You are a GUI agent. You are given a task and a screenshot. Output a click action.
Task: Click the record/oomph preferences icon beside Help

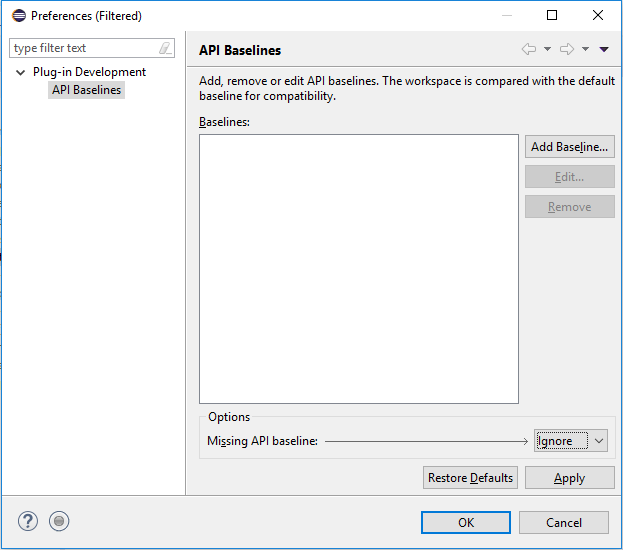[59, 521]
